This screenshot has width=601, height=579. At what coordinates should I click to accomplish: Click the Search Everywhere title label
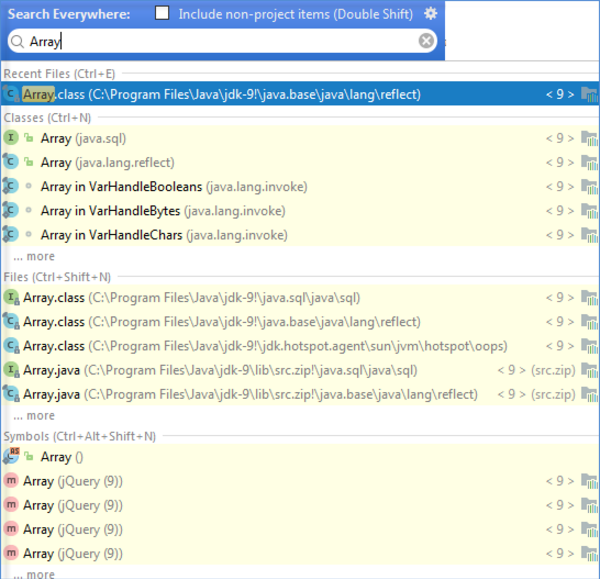(69, 14)
